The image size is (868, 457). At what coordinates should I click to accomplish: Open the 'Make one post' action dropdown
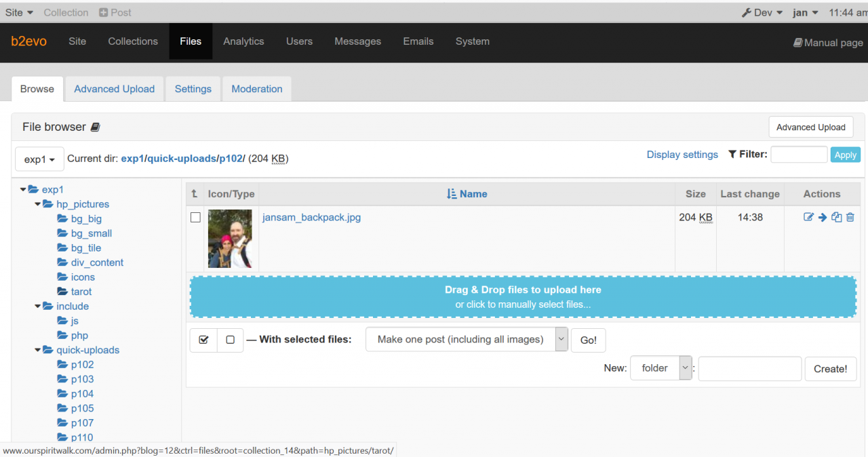[x=467, y=340]
